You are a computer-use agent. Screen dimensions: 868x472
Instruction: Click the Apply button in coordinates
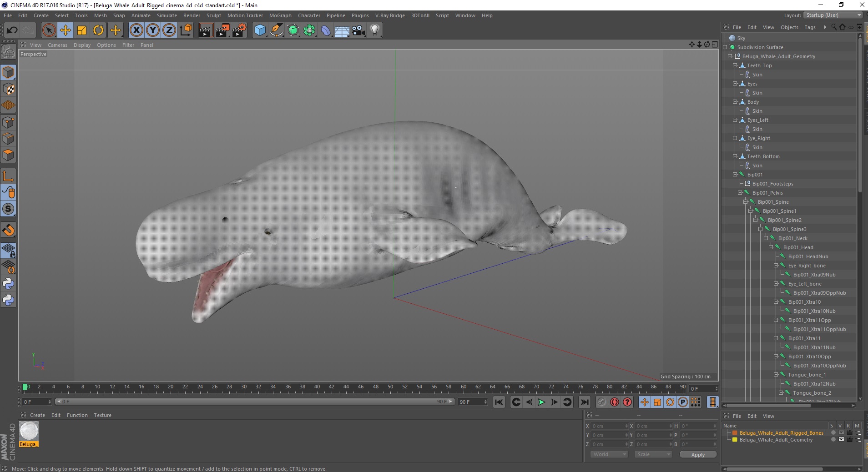698,454
